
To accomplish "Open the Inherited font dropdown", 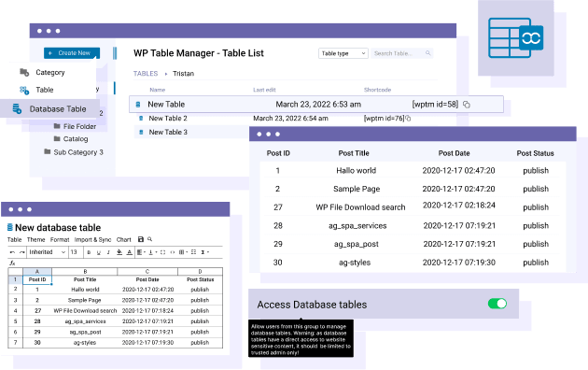I will tap(48, 252).
